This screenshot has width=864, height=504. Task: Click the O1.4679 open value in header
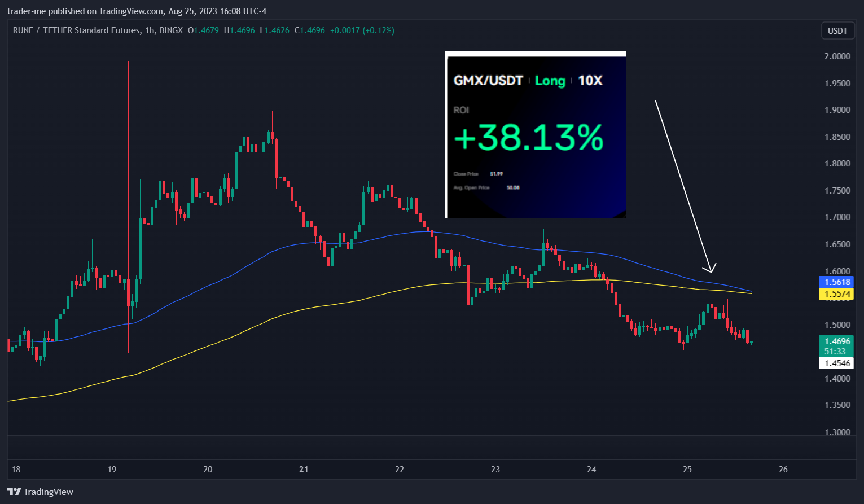click(x=203, y=30)
